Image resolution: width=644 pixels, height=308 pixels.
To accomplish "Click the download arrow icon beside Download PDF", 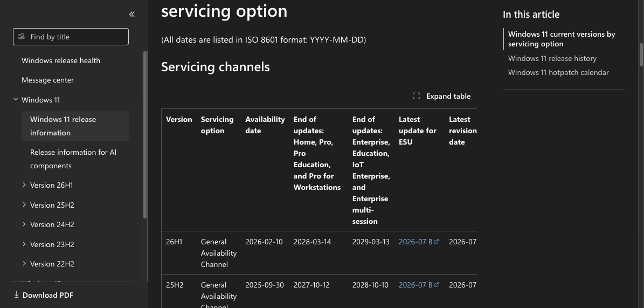I will coord(16,295).
